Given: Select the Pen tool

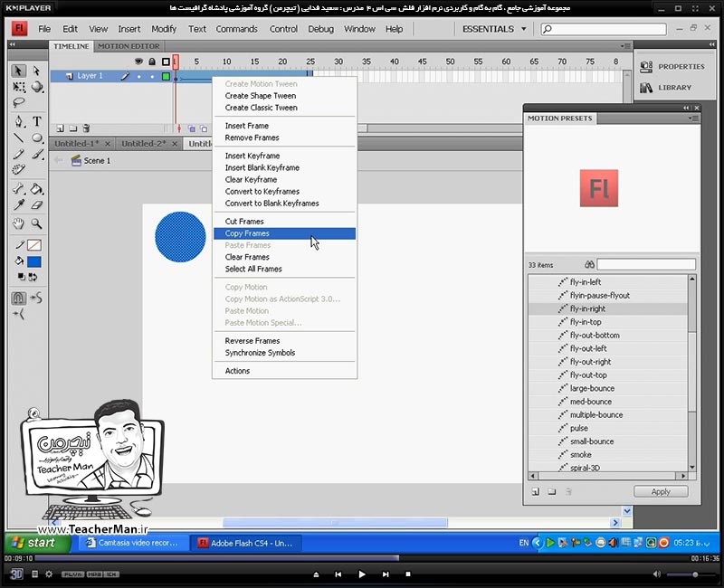Looking at the screenshot, I should (18, 121).
